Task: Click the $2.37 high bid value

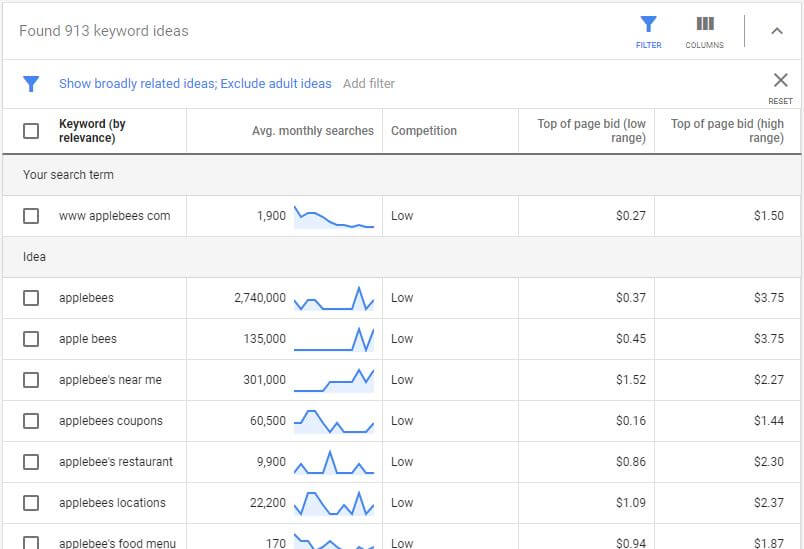Action: coord(769,503)
